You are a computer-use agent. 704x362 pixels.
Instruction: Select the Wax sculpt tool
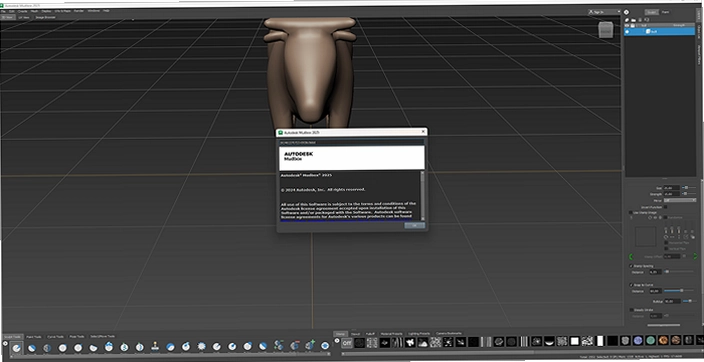[171, 346]
